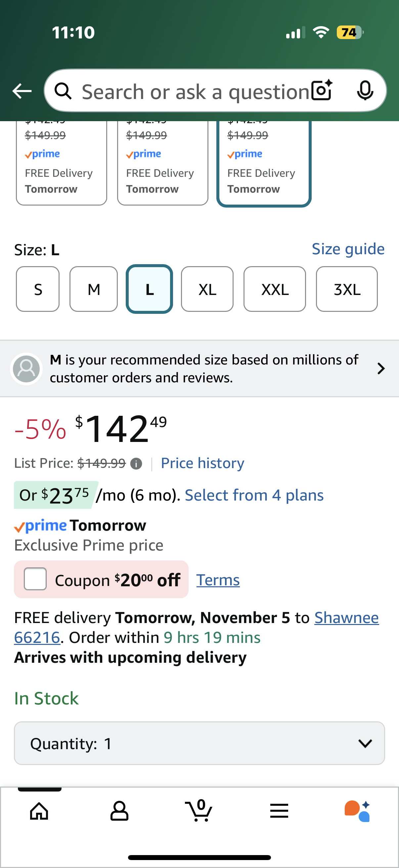399x868 pixels.
Task: Open the Quantity dropdown
Action: click(x=199, y=743)
